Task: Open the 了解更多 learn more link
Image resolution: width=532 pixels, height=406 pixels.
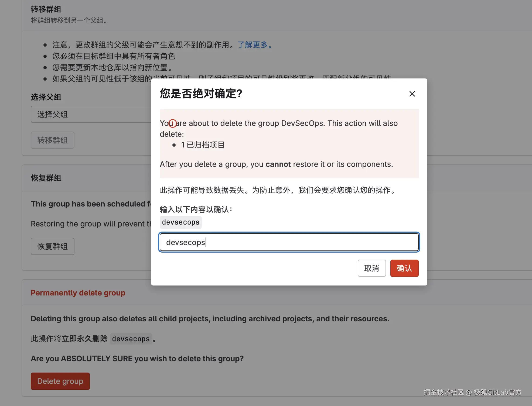Action: 255,45
